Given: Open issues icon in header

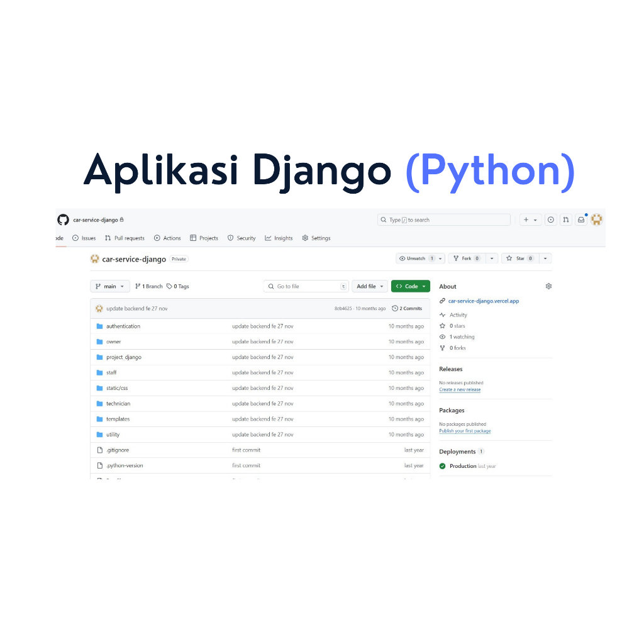Looking at the screenshot, I should [x=551, y=219].
